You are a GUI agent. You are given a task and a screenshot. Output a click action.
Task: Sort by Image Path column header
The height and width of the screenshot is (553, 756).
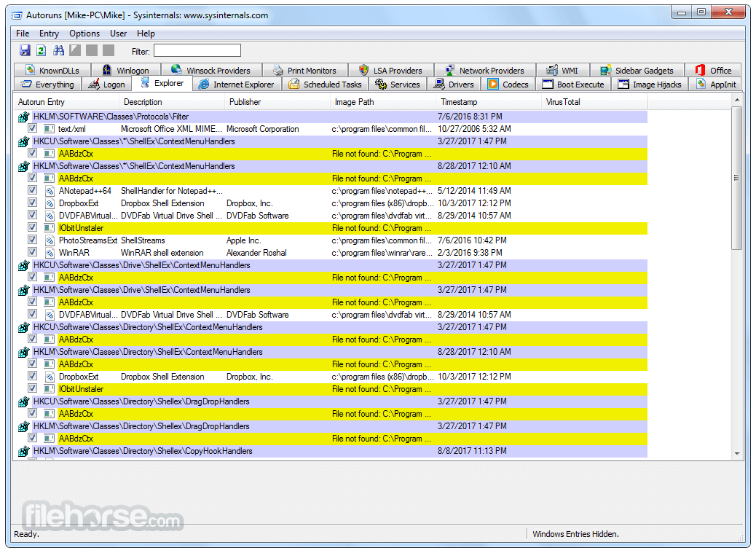point(383,102)
